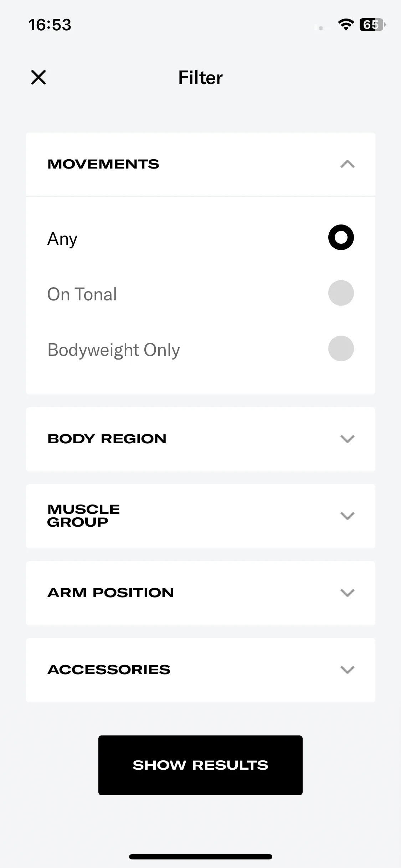Open the MUSCLE GROUP filter header
The image size is (401, 868).
click(200, 516)
